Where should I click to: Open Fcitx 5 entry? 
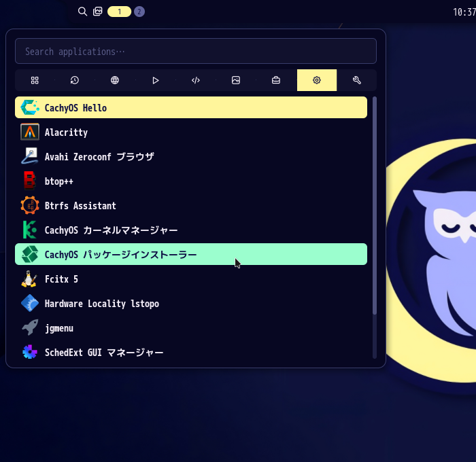pos(191,279)
